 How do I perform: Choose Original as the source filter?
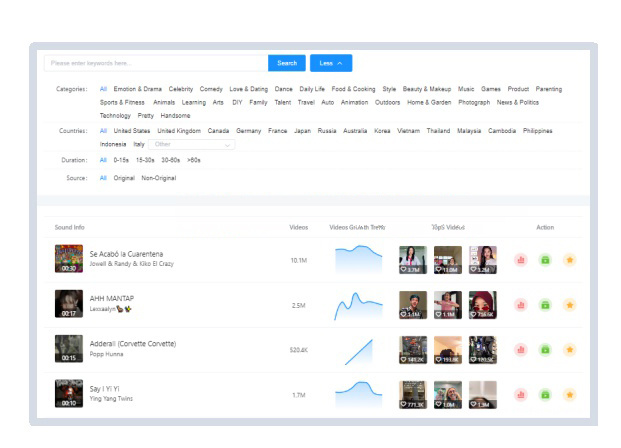[x=124, y=178]
